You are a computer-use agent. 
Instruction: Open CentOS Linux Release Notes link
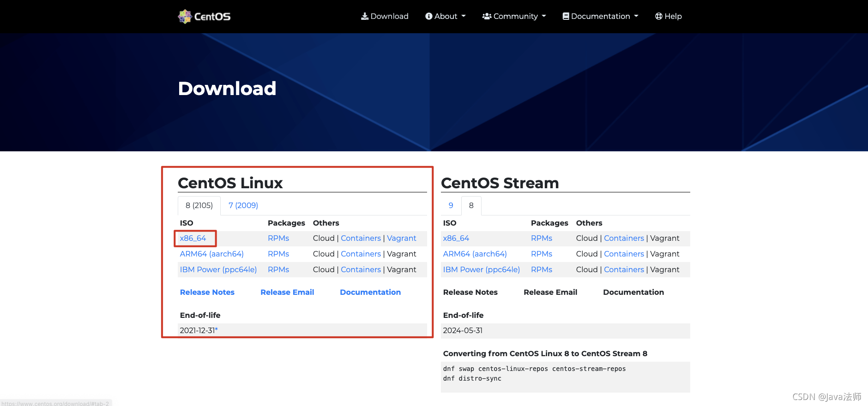pos(207,292)
